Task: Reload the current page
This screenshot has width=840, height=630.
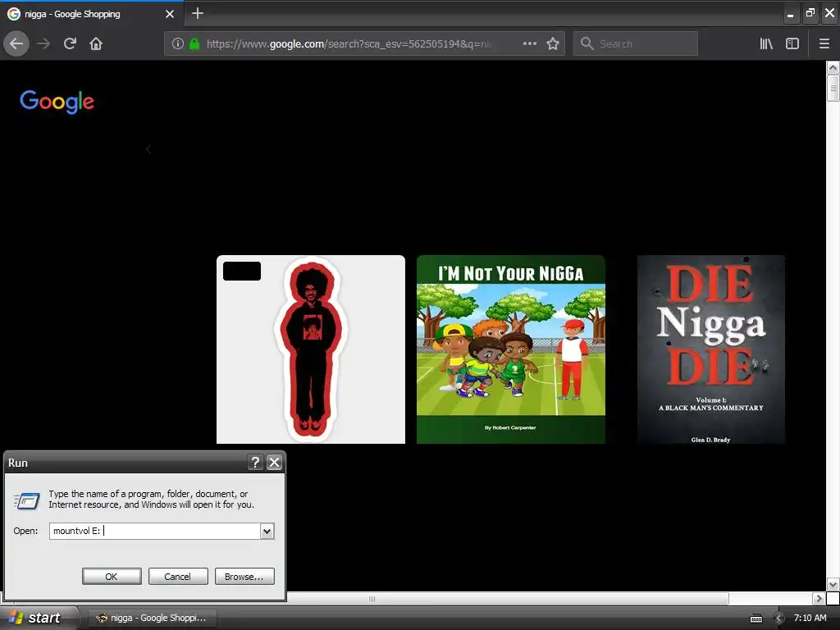Action: point(70,43)
